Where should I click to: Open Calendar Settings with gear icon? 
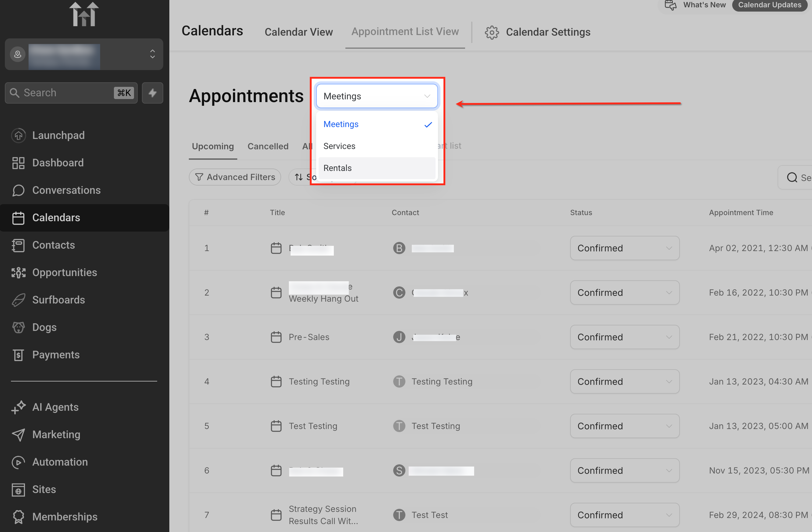(x=537, y=32)
